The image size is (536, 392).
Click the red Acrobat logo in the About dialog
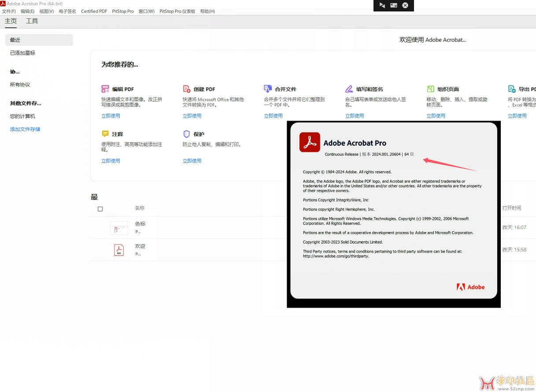[x=310, y=142]
